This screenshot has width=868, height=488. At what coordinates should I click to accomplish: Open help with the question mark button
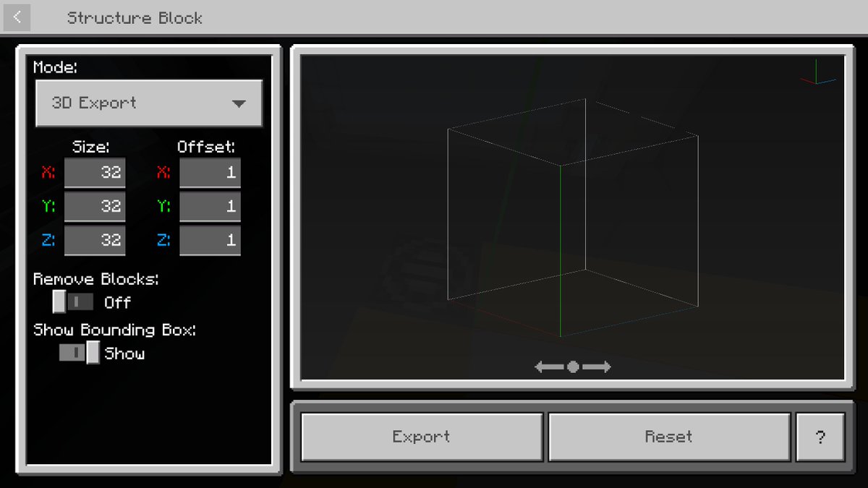pyautogui.click(x=820, y=437)
